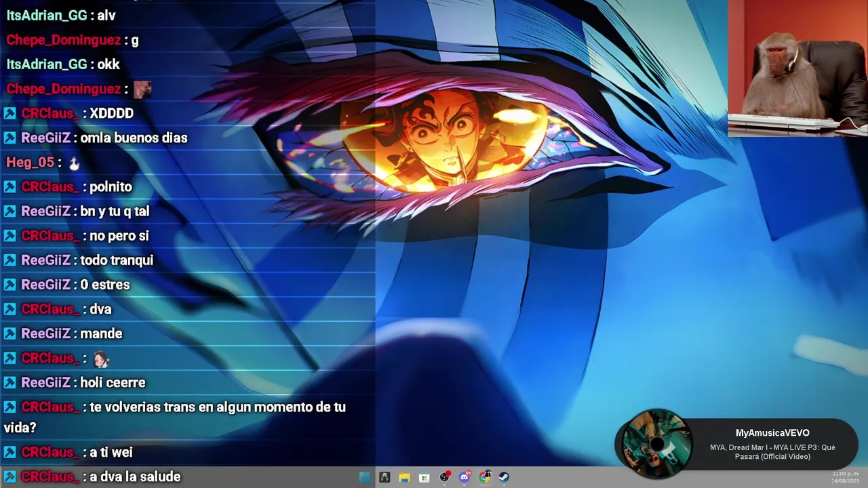
Task: Launch Microsoft Store from the taskbar
Action: coord(424,477)
